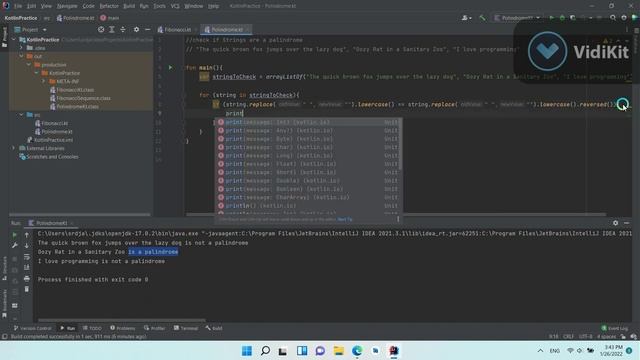
Task: Expand External Libraries node
Action: 14,148
